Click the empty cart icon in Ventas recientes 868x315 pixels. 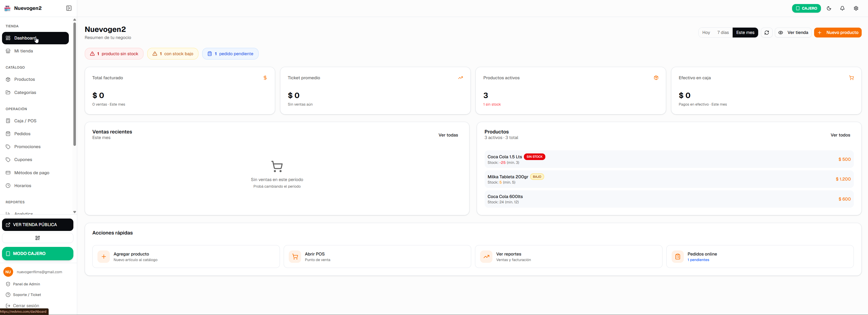(x=277, y=166)
